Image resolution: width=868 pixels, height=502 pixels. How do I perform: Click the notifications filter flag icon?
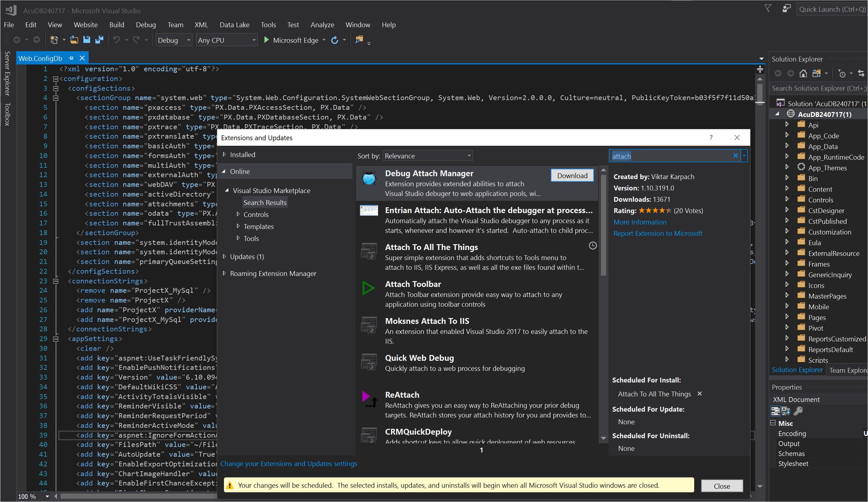tap(768, 8)
